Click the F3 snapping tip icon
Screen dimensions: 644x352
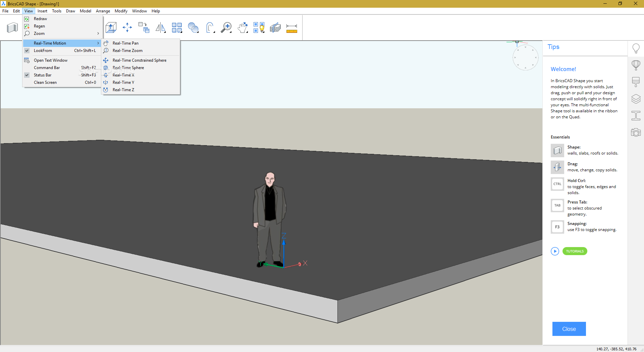click(x=557, y=227)
